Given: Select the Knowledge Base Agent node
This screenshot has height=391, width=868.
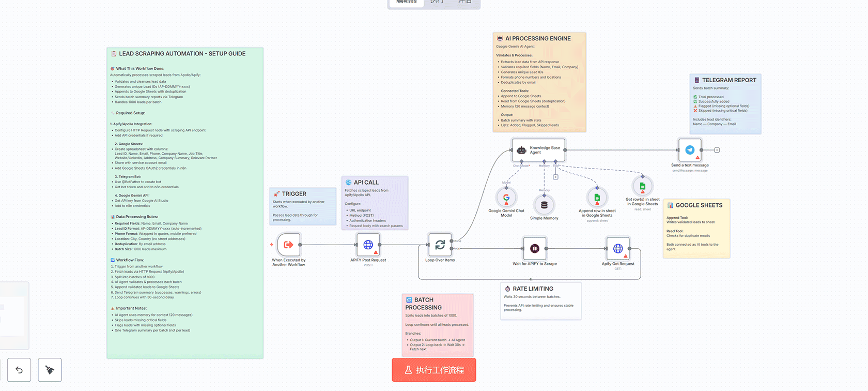Looking at the screenshot, I should (x=538, y=150).
